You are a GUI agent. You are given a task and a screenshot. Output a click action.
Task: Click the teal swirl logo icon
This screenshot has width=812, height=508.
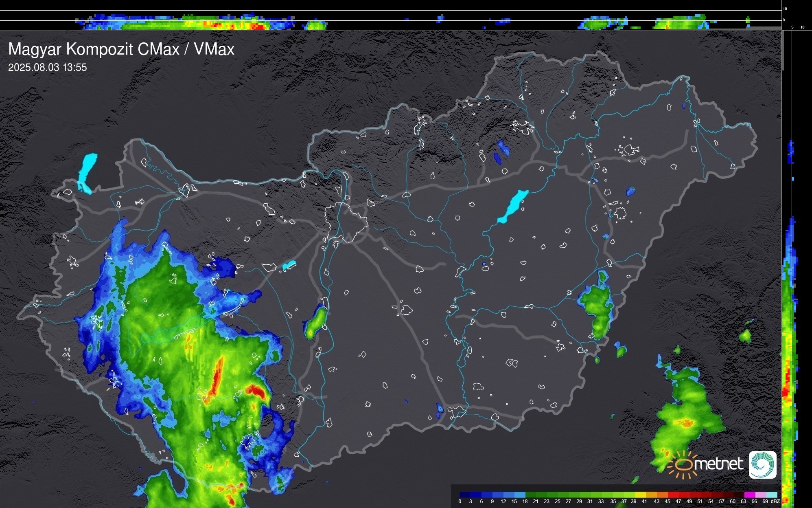762,464
